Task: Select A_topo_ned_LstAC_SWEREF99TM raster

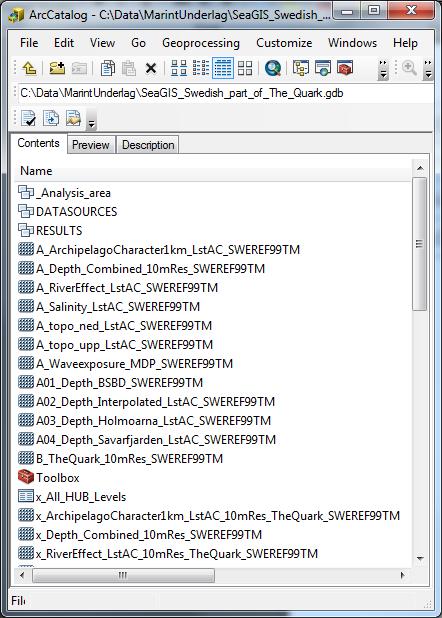Action: click(115, 326)
